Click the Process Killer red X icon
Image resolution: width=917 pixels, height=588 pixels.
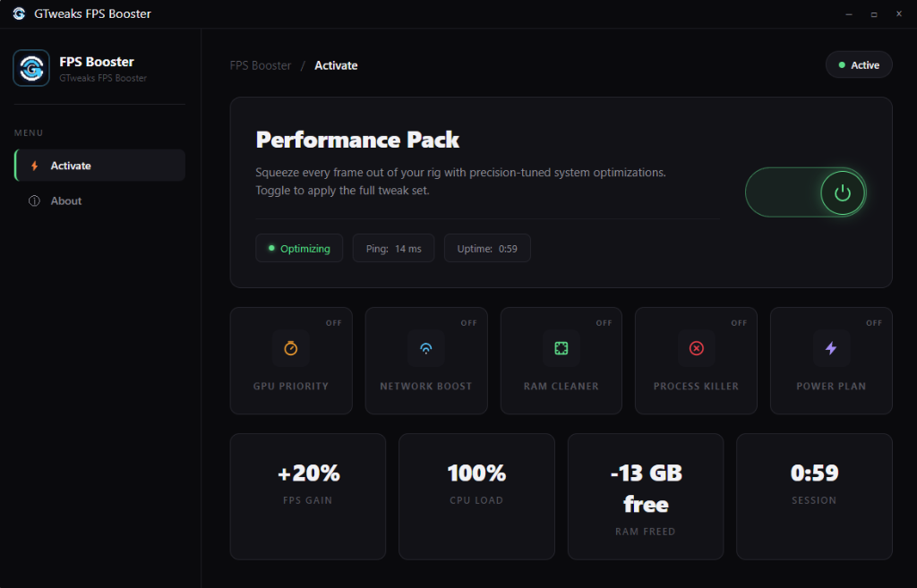point(696,348)
